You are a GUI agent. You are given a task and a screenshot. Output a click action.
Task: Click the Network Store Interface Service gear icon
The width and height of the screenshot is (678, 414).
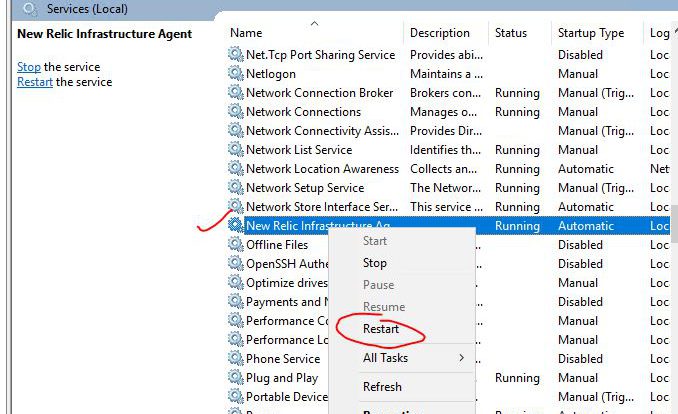point(236,206)
